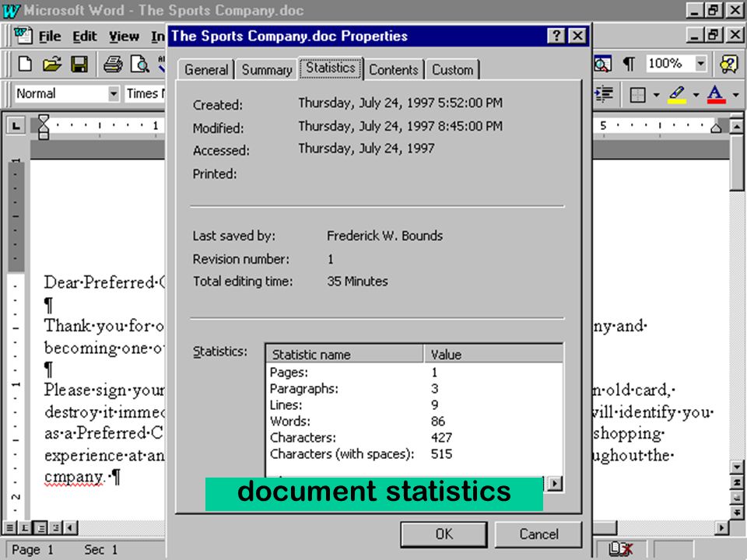Open Print Preview from the toolbar

coord(140,64)
